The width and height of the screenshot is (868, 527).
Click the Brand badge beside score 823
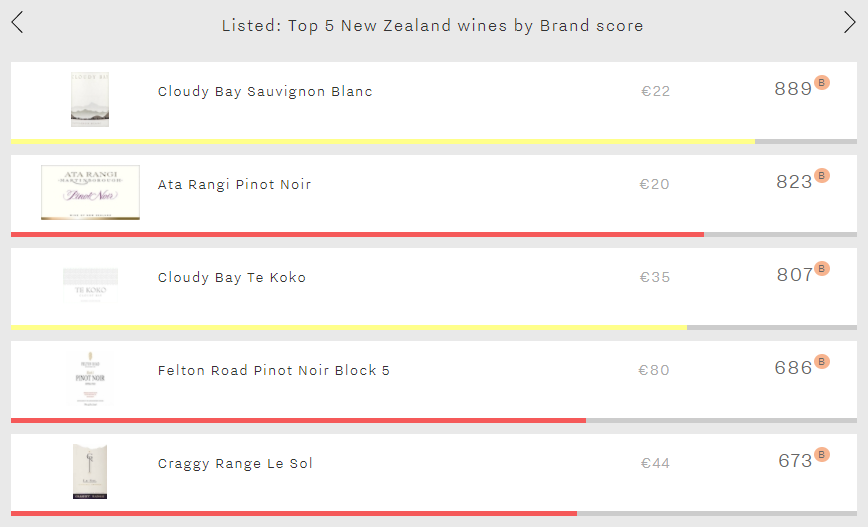click(x=822, y=175)
